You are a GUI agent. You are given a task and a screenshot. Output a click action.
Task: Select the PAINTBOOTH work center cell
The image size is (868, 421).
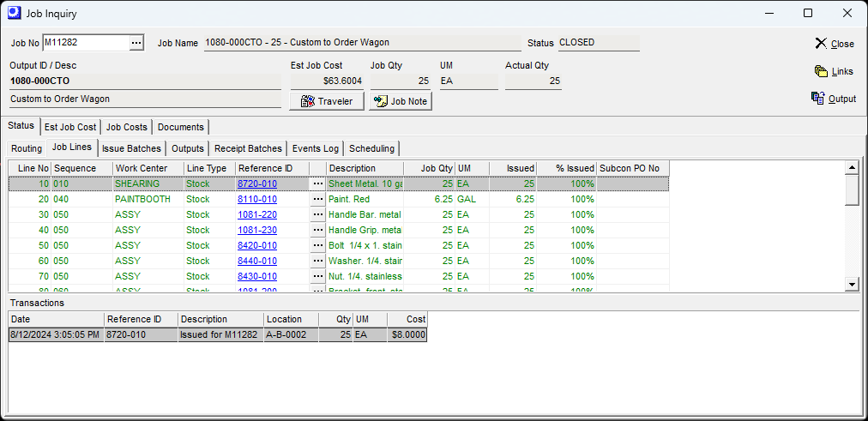[x=148, y=199]
